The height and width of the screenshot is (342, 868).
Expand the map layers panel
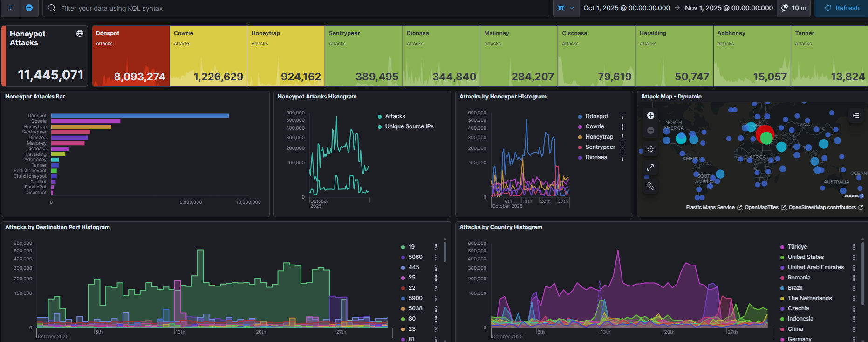coord(856,116)
